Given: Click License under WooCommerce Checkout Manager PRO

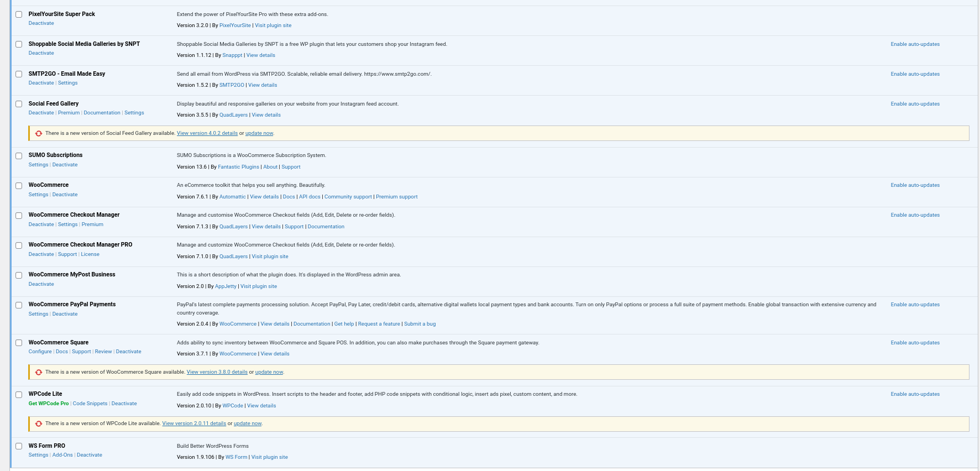Looking at the screenshot, I should pyautogui.click(x=90, y=254).
